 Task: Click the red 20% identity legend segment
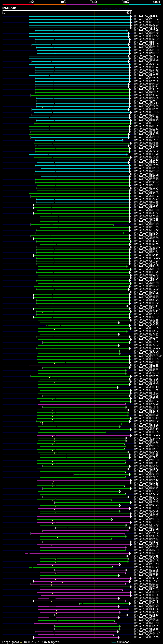18,5
